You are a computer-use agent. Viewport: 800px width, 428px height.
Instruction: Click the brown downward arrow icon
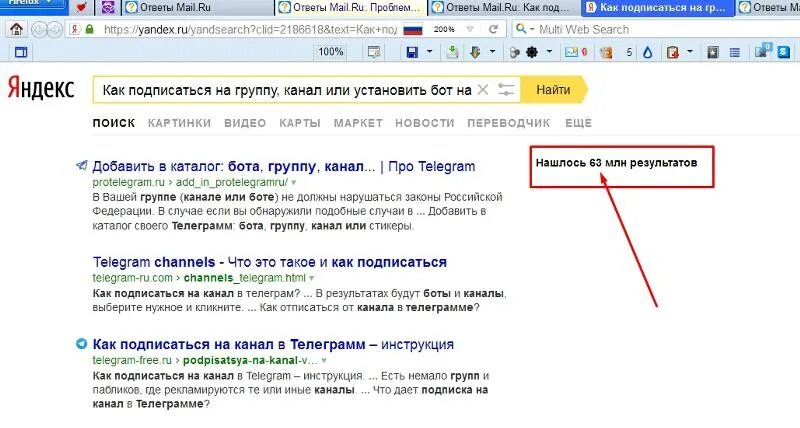[475, 52]
